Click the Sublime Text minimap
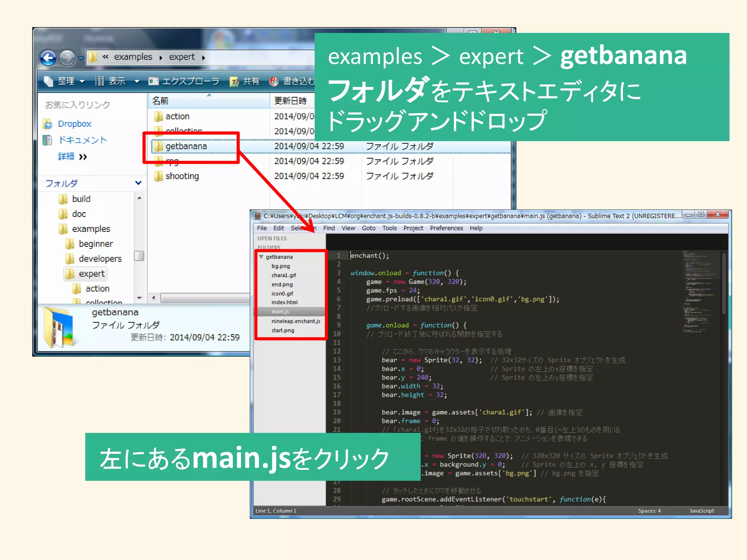Viewport: 747px width, 560px height. click(x=701, y=292)
